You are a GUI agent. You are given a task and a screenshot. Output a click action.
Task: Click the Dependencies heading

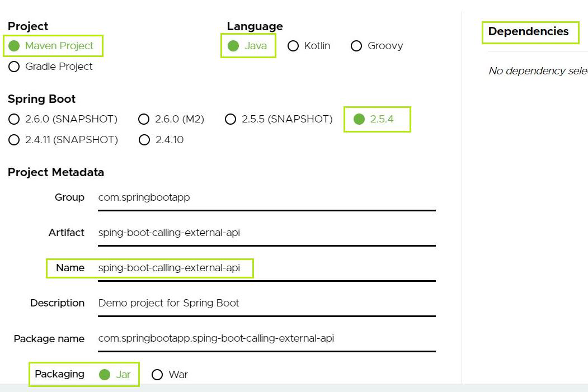tap(528, 32)
